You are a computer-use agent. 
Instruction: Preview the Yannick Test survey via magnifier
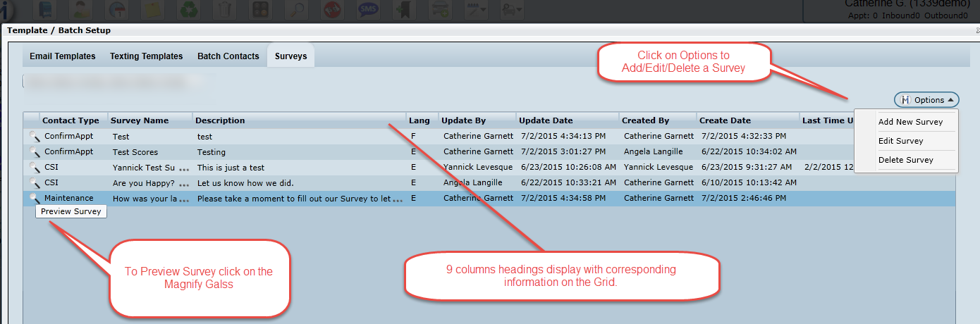(33, 168)
